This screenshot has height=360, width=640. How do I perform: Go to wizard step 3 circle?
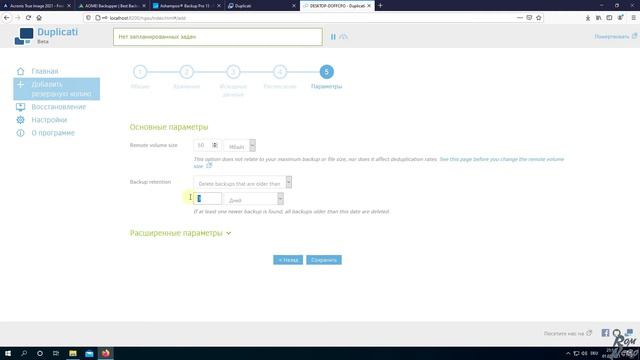233,72
